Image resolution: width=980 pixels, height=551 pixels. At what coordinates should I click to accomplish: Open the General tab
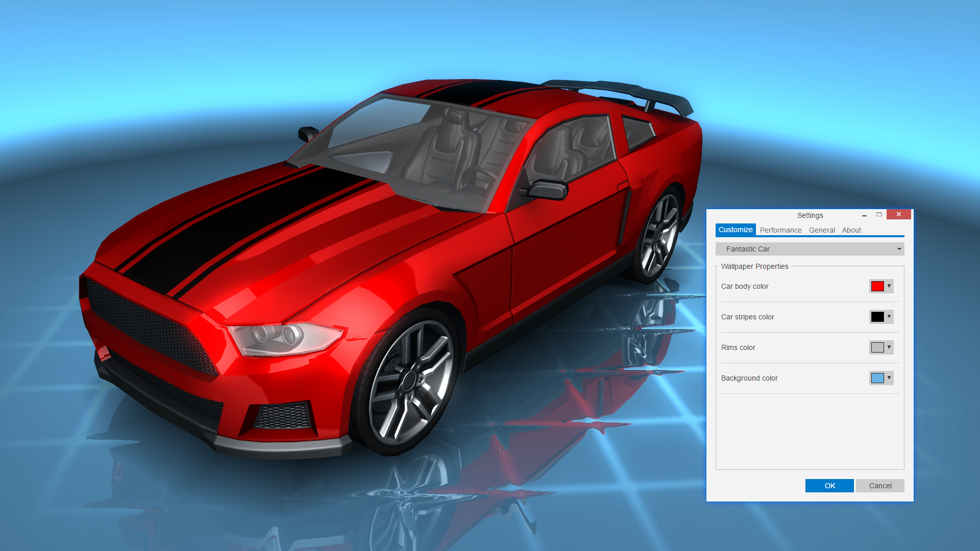822,230
